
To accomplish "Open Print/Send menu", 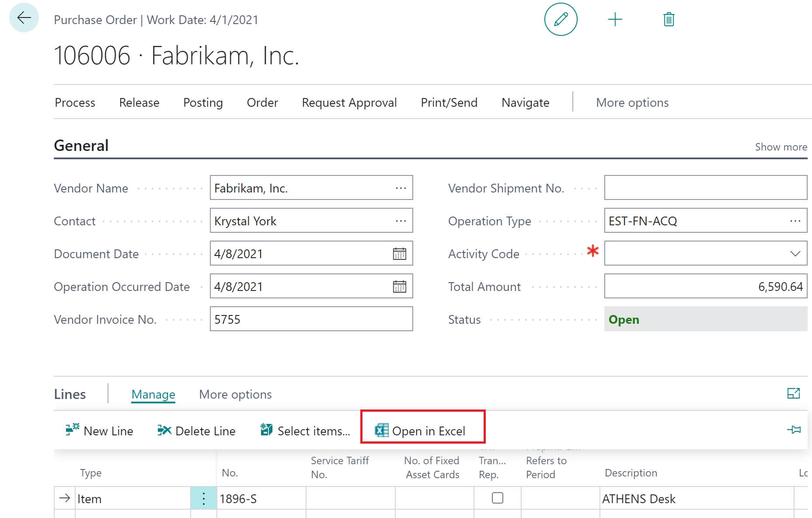I will 449,102.
